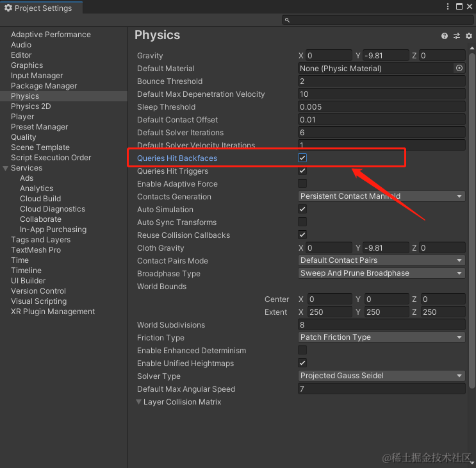Click the Physics panel vertical scrollbar
476x468 pixels.
point(472,221)
